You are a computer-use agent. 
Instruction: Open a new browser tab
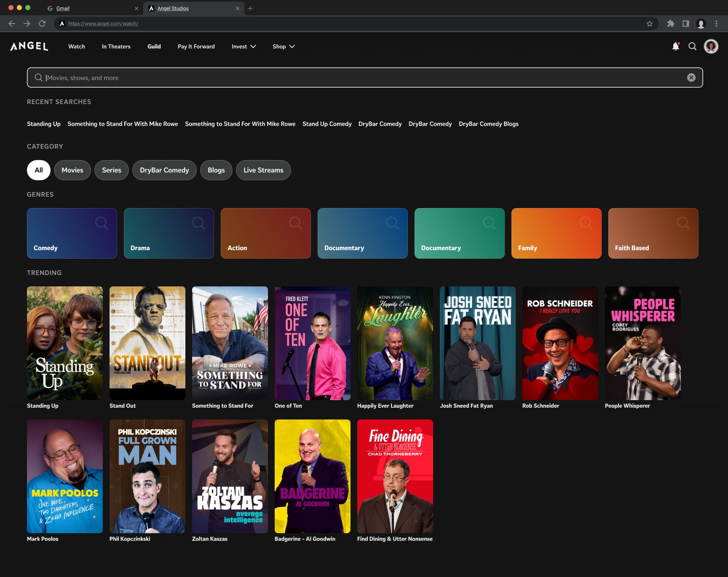pyautogui.click(x=250, y=8)
